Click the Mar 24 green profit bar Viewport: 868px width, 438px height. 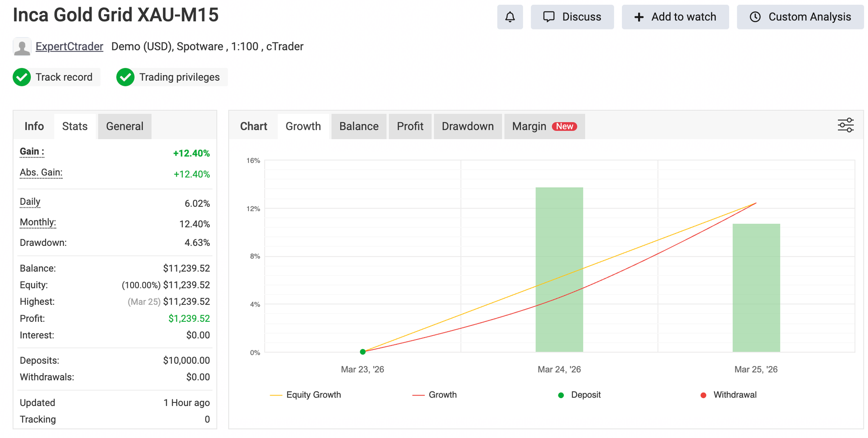point(559,269)
